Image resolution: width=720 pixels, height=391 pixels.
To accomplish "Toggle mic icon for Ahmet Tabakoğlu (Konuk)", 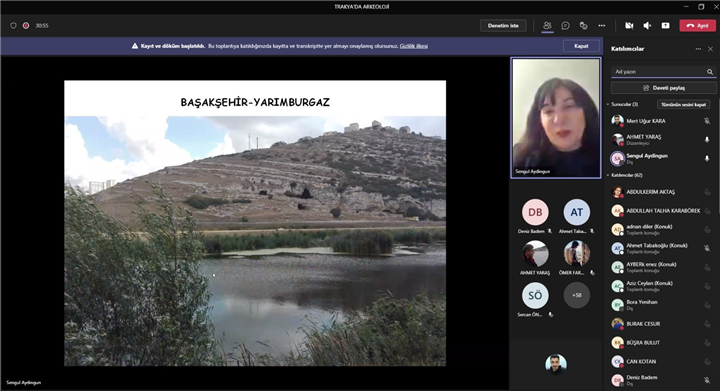I will click(707, 248).
